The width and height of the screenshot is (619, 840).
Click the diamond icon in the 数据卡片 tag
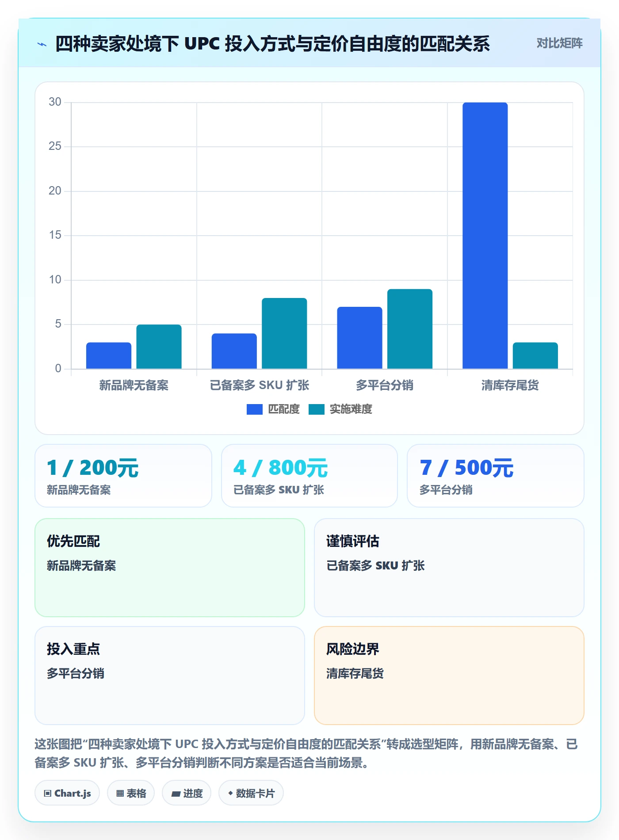pyautogui.click(x=230, y=794)
